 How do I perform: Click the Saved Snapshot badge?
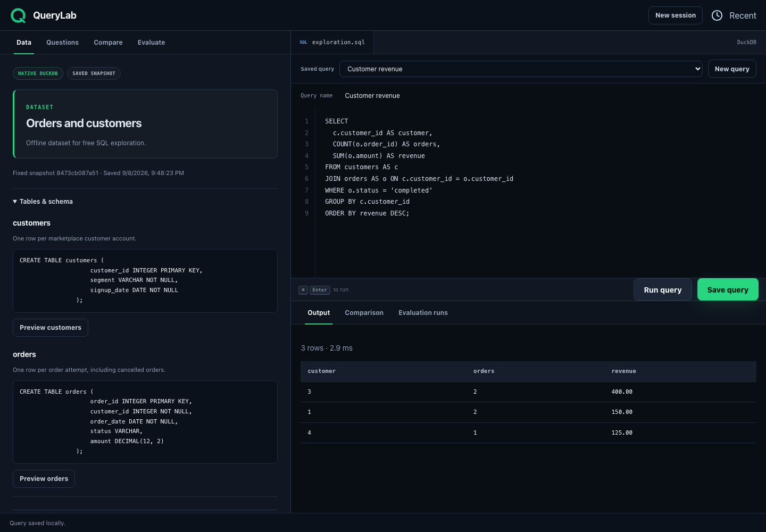(94, 73)
